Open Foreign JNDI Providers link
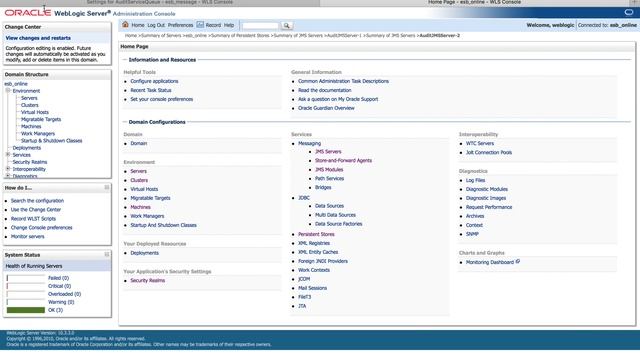This screenshot has width=640, height=360. point(323,261)
